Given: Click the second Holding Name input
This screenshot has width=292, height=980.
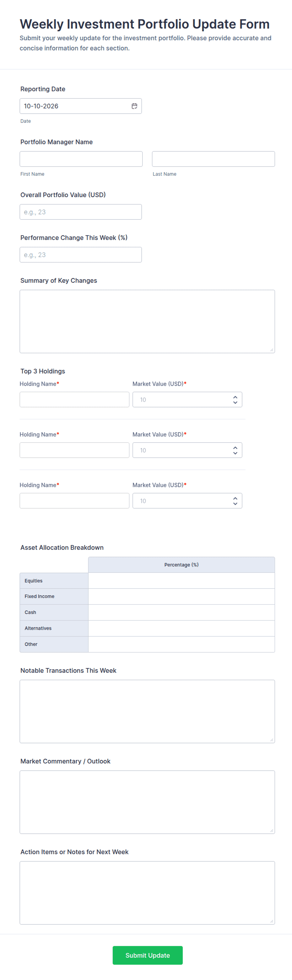Looking at the screenshot, I should [x=75, y=450].
